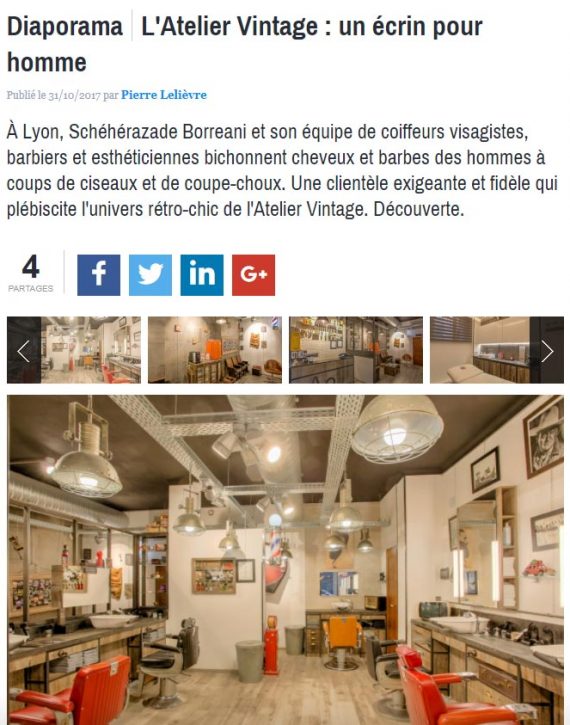Share the article on Google+
570x725 pixels.
pyautogui.click(x=253, y=275)
